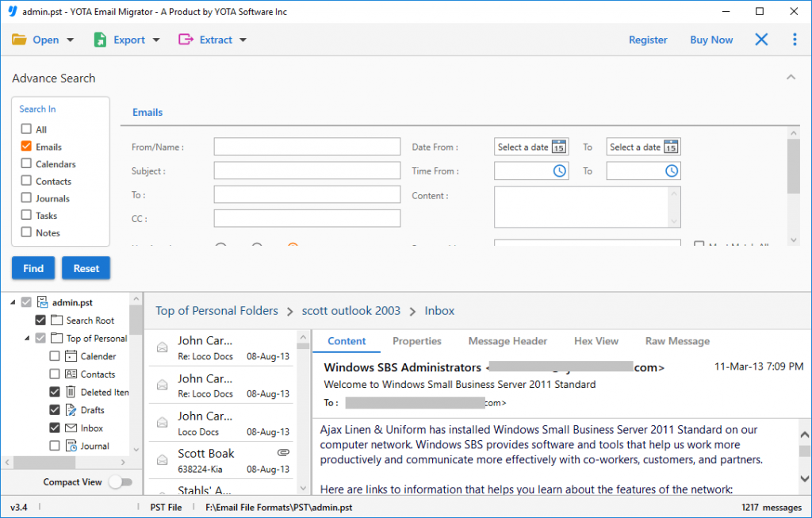Check the Notes search option

(x=26, y=232)
